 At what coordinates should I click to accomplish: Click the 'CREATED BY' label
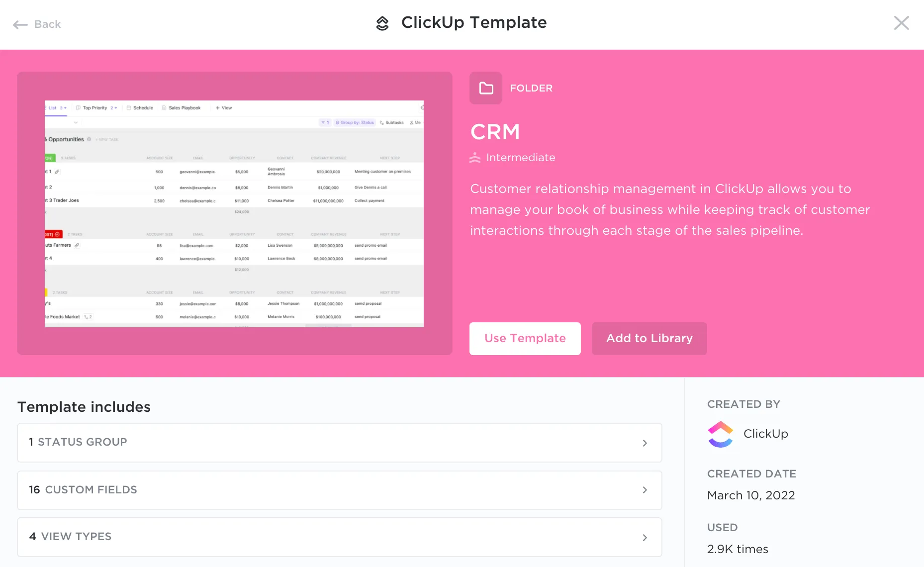743,404
